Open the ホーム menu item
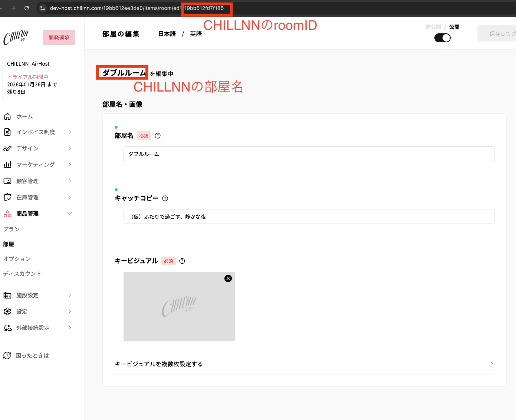 24,116
